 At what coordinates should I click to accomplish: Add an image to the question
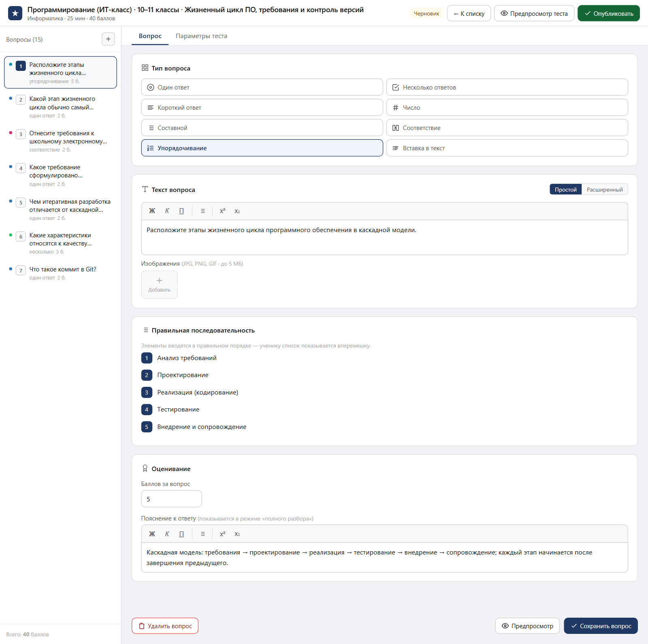(160, 285)
